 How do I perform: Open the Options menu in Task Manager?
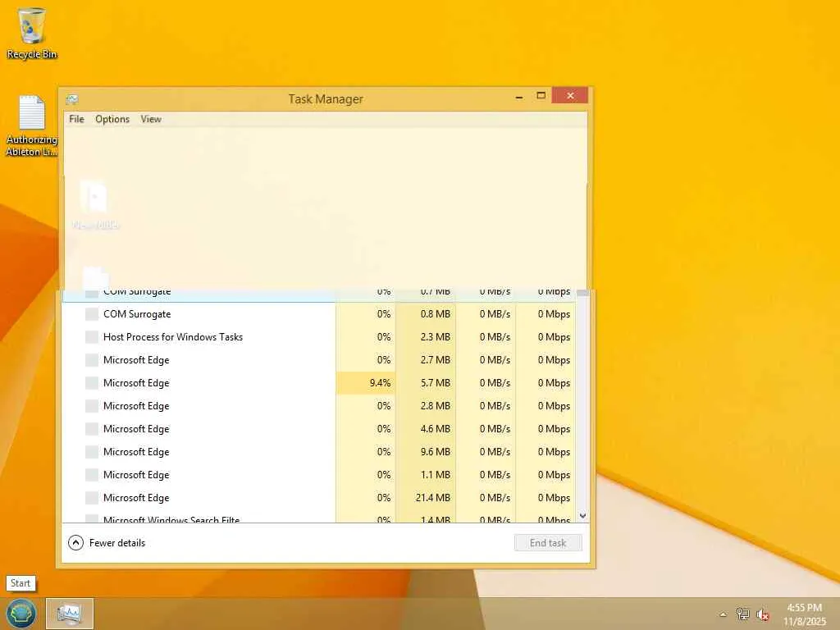[112, 119]
